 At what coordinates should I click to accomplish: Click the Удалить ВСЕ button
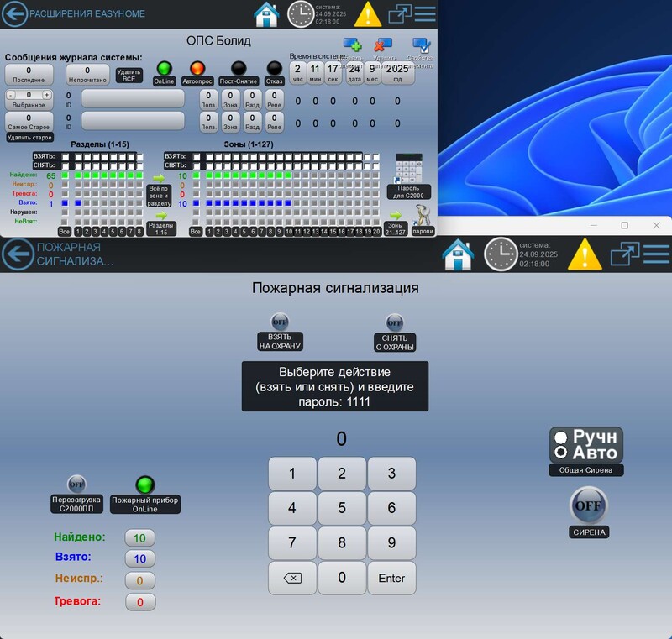tap(129, 76)
